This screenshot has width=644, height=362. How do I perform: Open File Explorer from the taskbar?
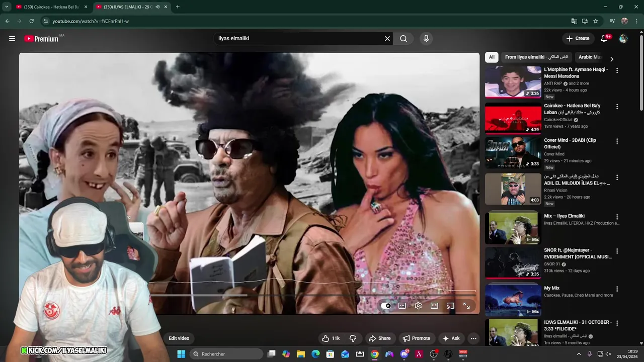(x=301, y=354)
